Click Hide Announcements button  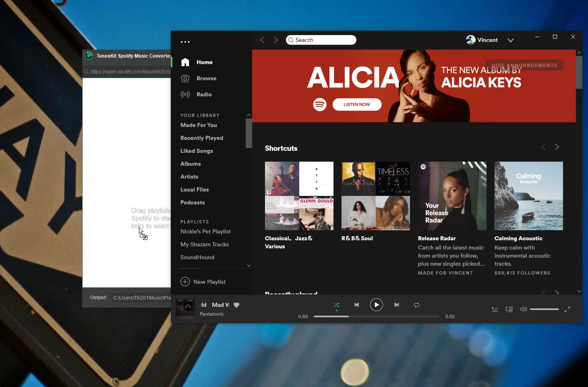pyautogui.click(x=524, y=65)
